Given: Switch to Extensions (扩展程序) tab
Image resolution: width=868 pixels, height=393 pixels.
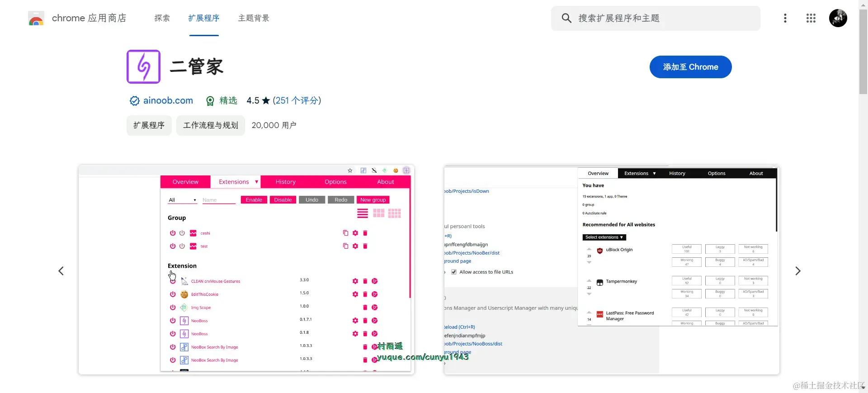Looking at the screenshot, I should point(204,18).
